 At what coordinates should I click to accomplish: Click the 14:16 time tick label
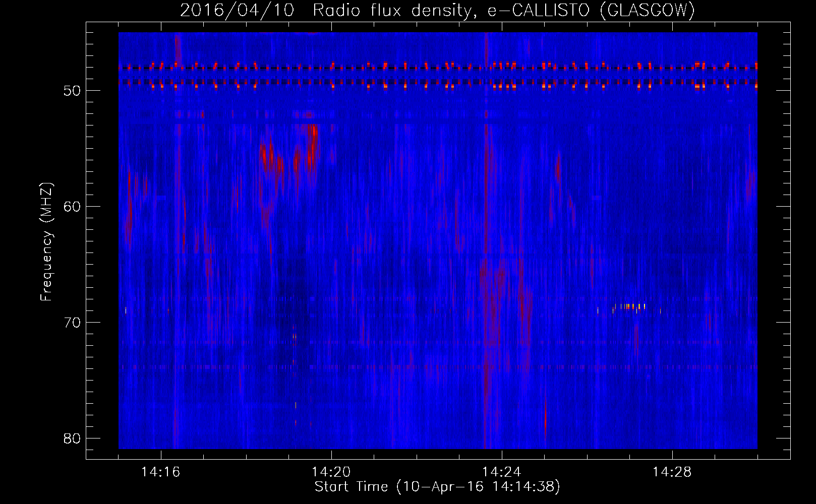tap(160, 472)
